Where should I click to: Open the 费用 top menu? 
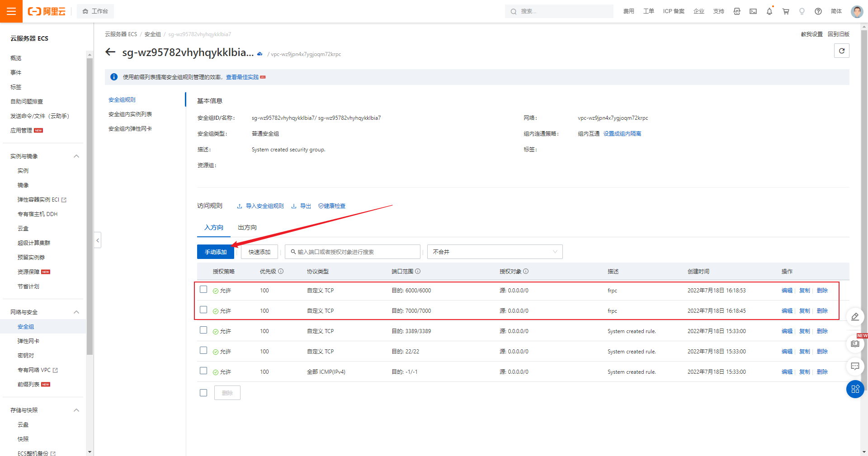[628, 11]
